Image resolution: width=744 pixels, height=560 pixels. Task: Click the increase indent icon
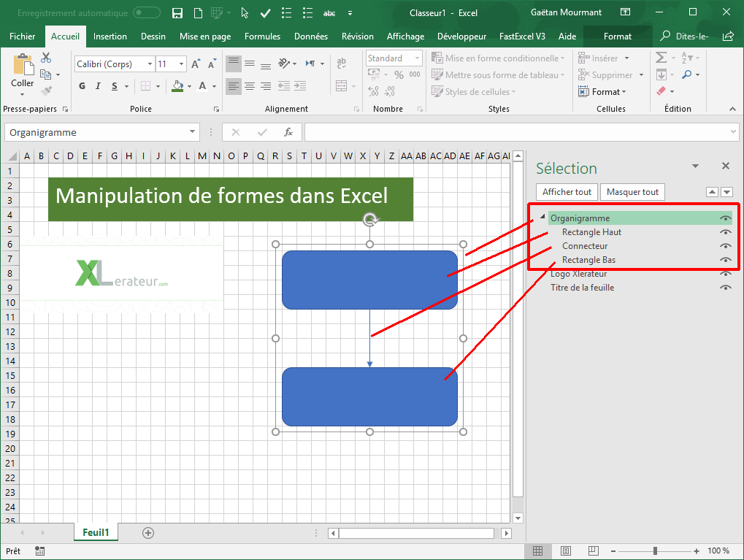click(300, 86)
